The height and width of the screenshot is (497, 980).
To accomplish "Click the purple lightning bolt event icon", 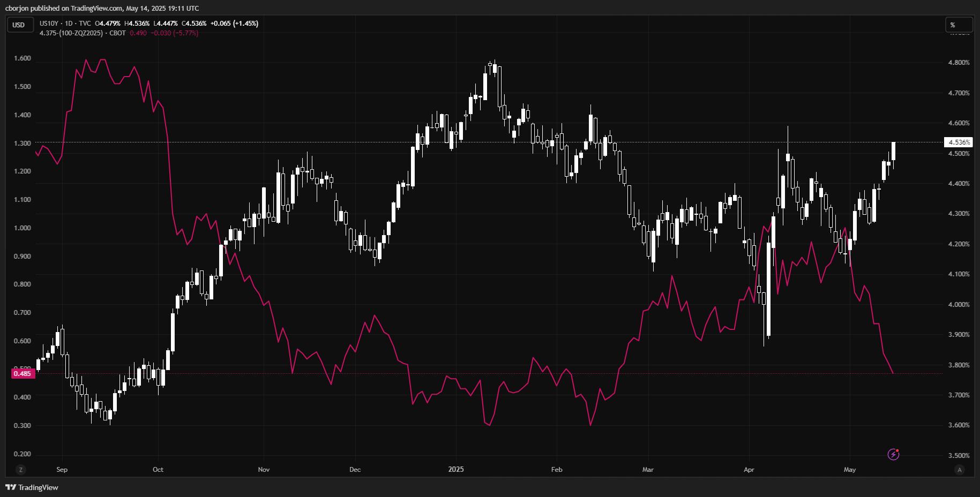I will (x=893, y=455).
